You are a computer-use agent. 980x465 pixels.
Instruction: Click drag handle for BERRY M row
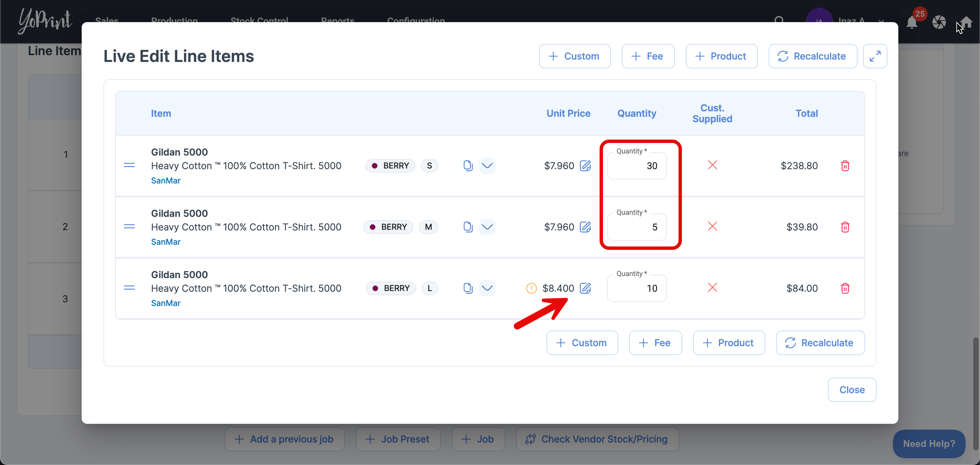[x=129, y=227]
